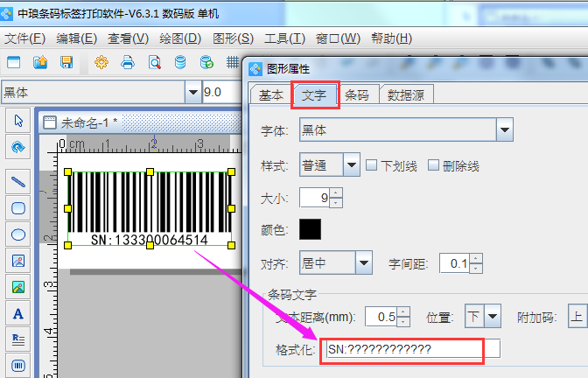Switch to the 条码 tab
Viewport: 588px width, 378px height.
point(357,95)
